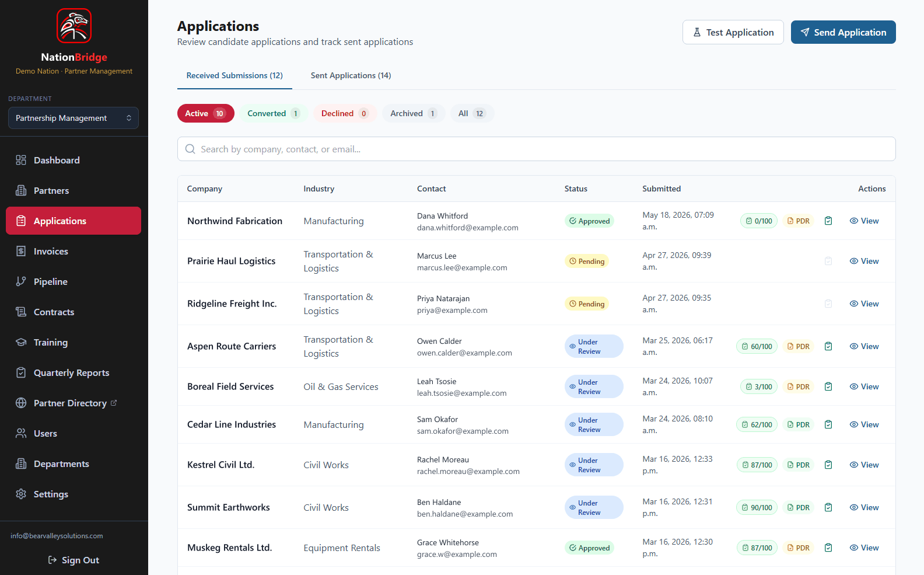924x575 pixels.
Task: Go to the Users page
Action: tap(73, 433)
